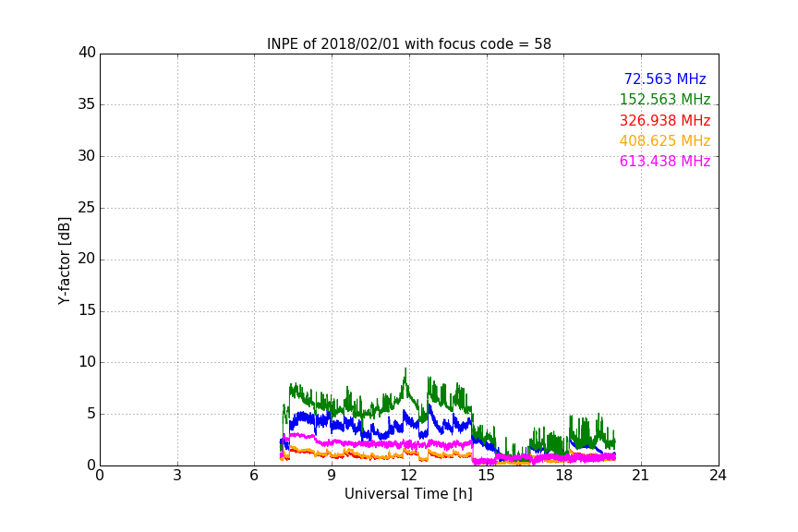Viewport: 798px width, 532px height.
Task: Select the 408.625 MHz legend label
Action: tap(665, 141)
